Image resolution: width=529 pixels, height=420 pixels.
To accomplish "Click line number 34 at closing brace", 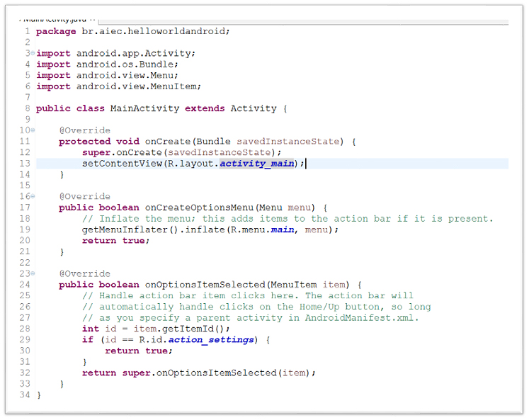I will coord(25,395).
